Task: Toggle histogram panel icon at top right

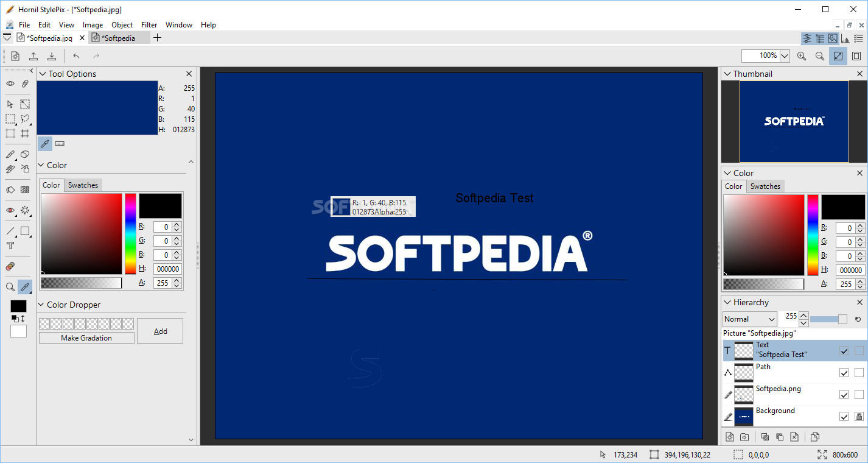Action: pyautogui.click(x=845, y=38)
